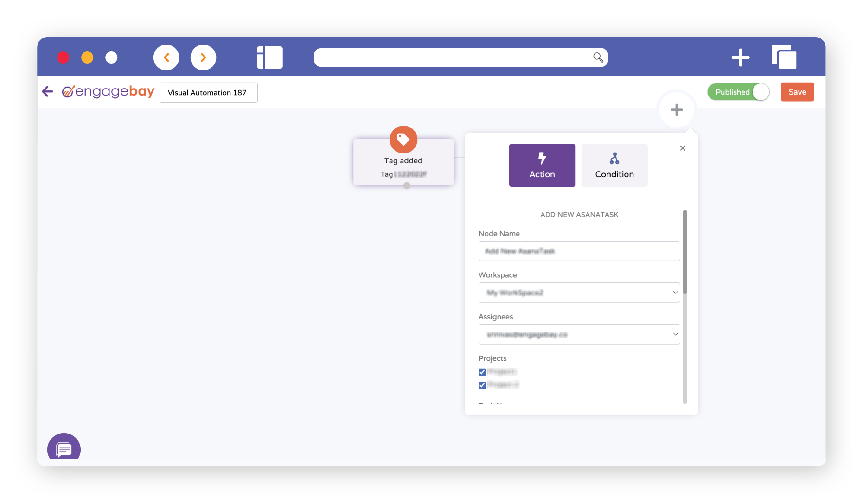Image resolution: width=863 pixels, height=504 pixels.
Task: Open a new tab with plus icon
Action: pyautogui.click(x=740, y=57)
